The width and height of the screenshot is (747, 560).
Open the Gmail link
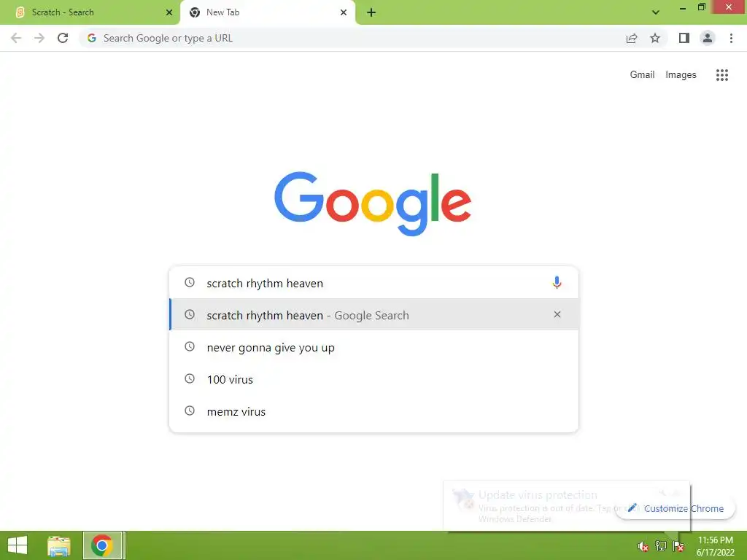coord(642,75)
